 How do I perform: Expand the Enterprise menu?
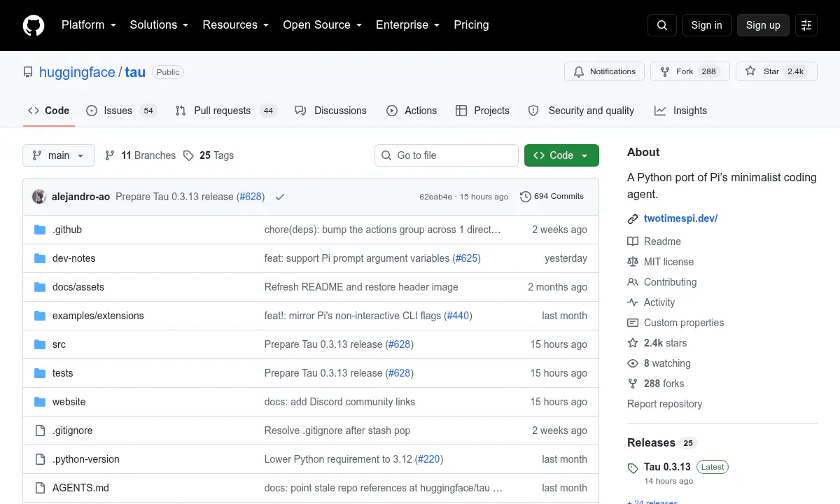[407, 24]
